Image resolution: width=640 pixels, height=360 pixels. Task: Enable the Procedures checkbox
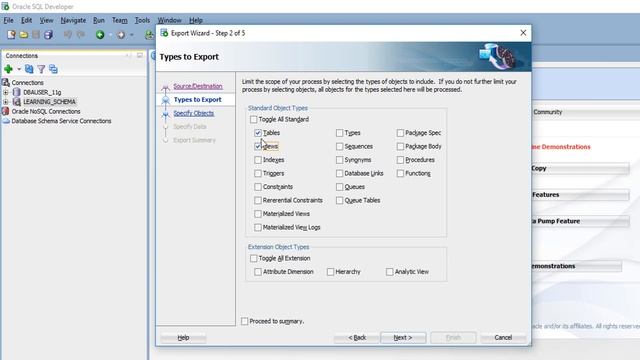(400, 160)
